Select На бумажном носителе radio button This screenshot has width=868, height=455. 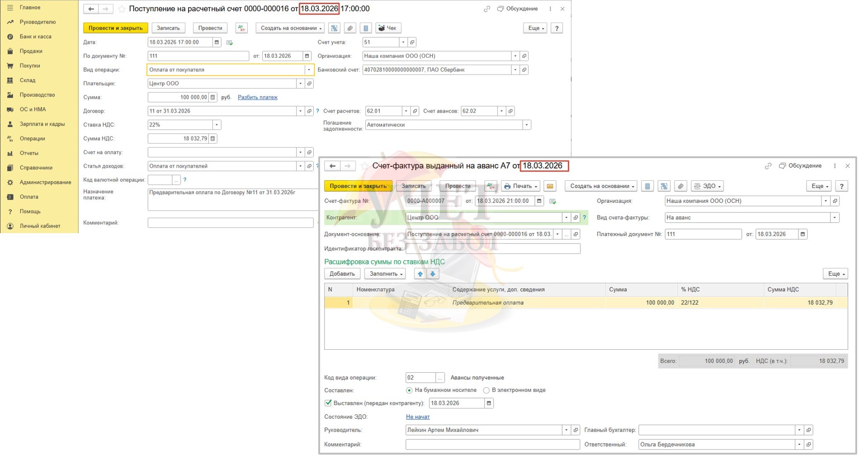click(x=409, y=390)
